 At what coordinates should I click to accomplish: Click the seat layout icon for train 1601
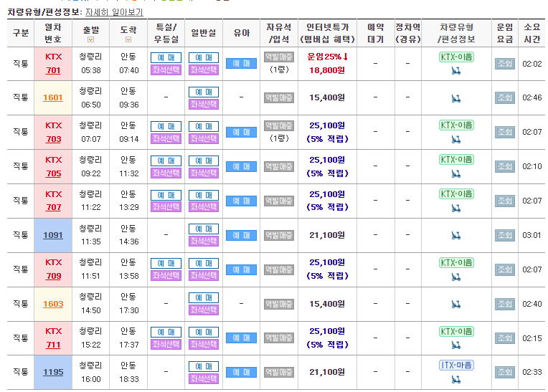(x=455, y=99)
